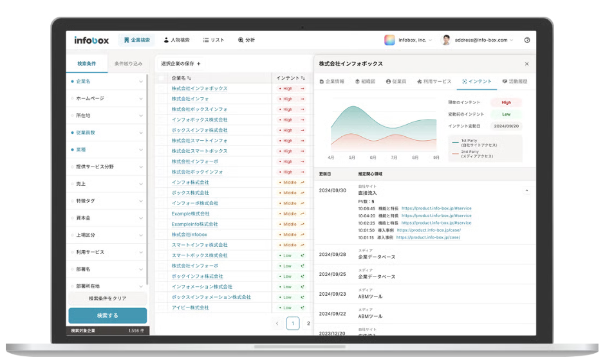Click the 2nd Party red legend line

tap(455, 154)
